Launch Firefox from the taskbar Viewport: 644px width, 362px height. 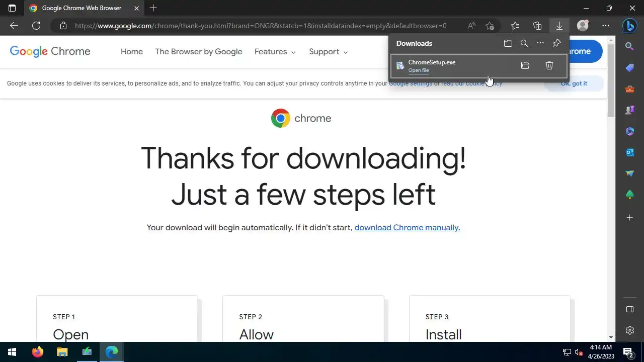[38, 352]
